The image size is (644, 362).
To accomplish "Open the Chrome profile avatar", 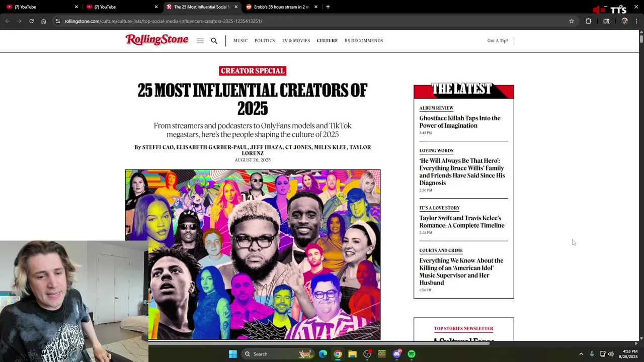I will click(624, 21).
